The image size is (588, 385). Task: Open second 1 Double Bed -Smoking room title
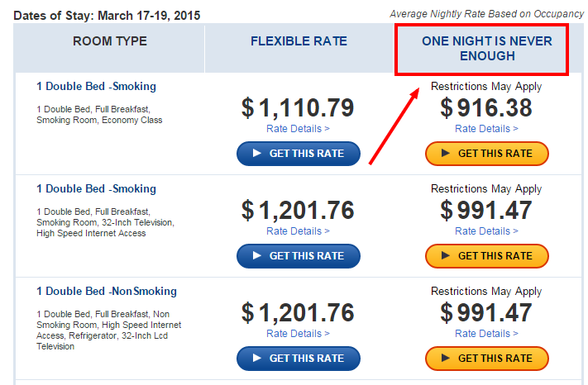(x=97, y=188)
